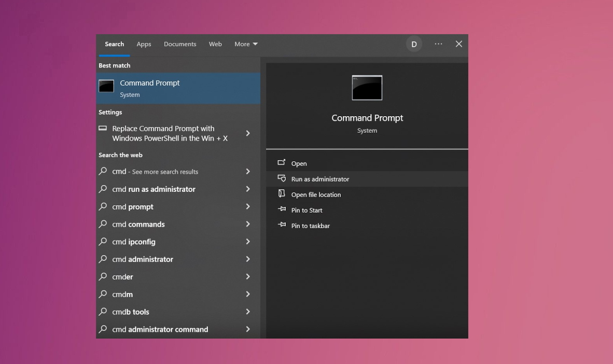Close the search panel
Screen dimensions: 613x364
coord(459,44)
